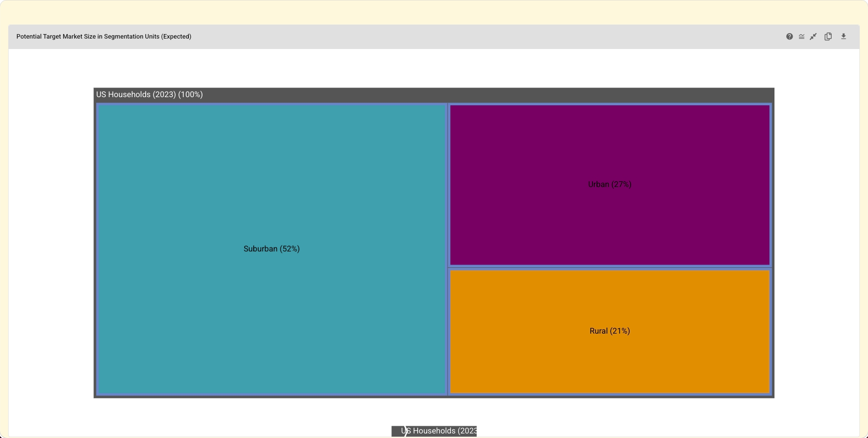The height and width of the screenshot is (438, 868).
Task: Download the chart with the arrow icon
Action: 843,37
